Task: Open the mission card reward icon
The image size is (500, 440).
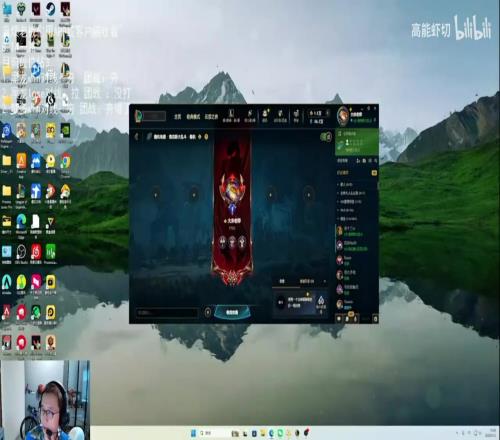Action: pyautogui.click(x=321, y=301)
